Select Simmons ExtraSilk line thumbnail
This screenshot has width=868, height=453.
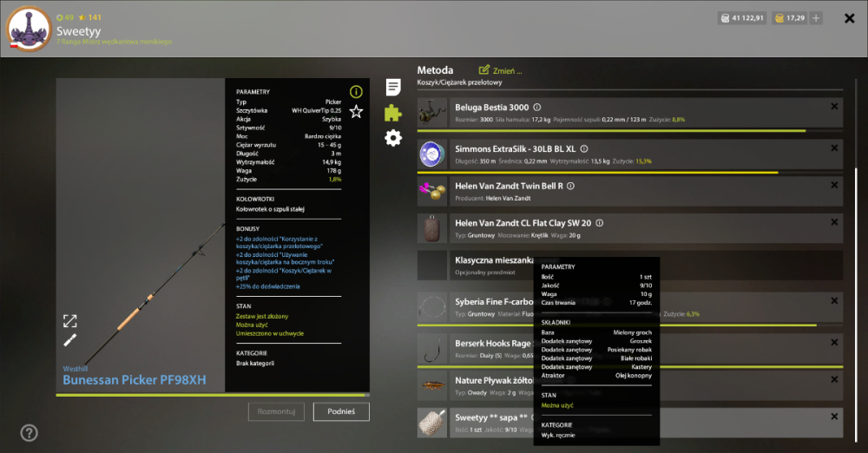pyautogui.click(x=431, y=154)
